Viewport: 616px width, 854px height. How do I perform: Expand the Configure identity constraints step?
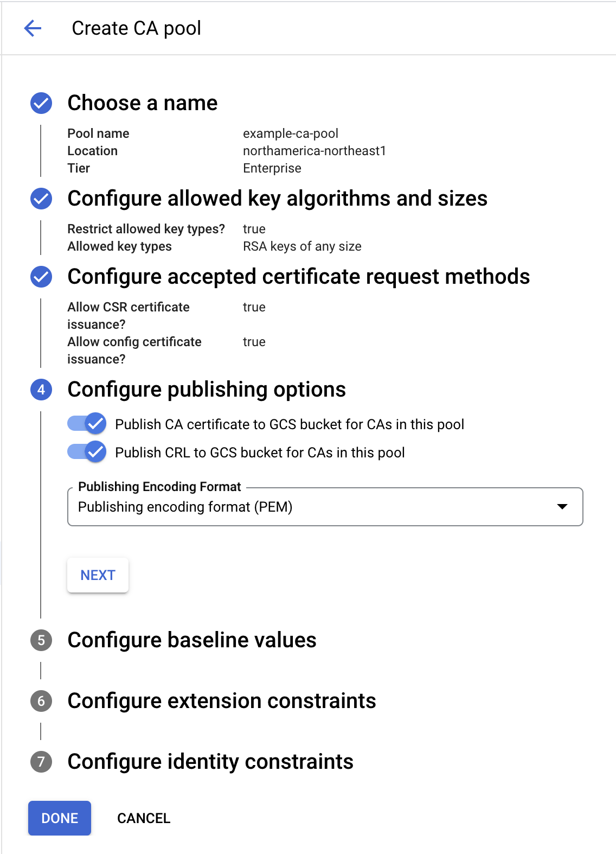pyautogui.click(x=210, y=762)
